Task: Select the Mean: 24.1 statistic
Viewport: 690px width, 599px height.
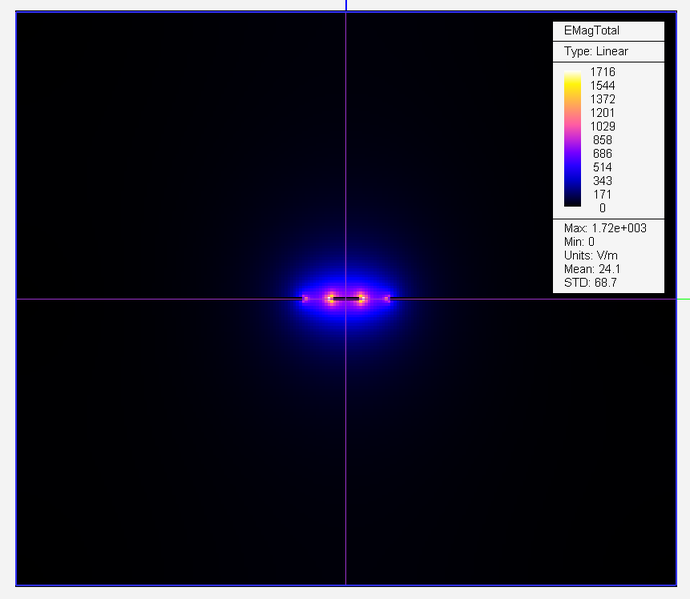Action: point(587,269)
